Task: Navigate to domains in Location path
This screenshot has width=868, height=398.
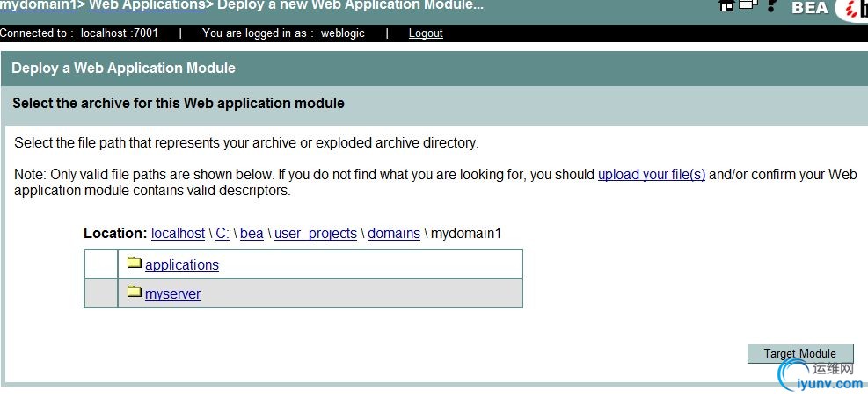Action: coord(394,234)
